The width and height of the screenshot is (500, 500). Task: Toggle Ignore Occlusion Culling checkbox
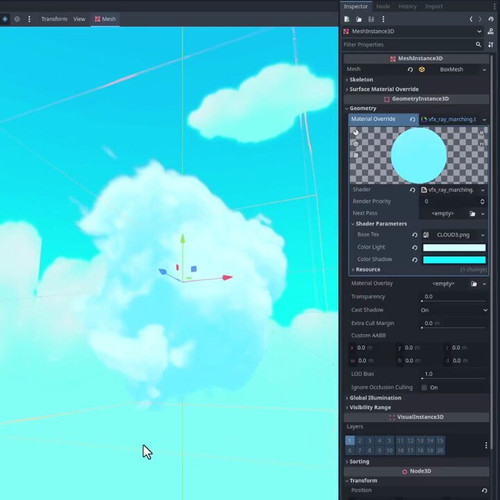click(x=424, y=387)
